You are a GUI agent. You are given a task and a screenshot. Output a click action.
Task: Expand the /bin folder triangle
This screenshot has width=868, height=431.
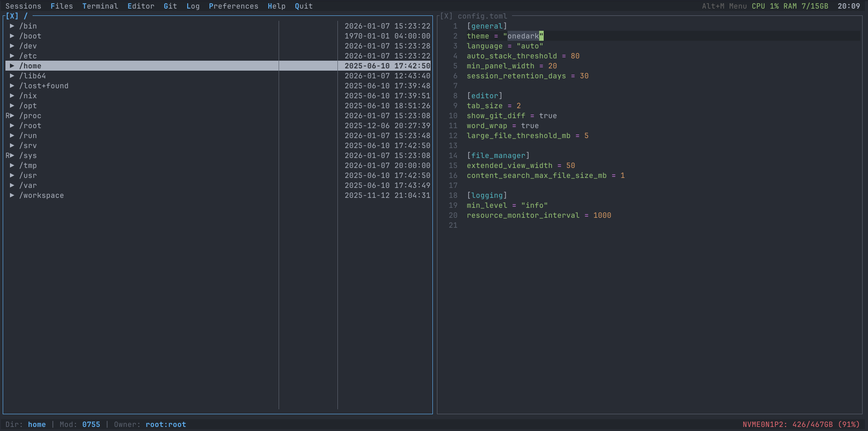[x=12, y=26]
